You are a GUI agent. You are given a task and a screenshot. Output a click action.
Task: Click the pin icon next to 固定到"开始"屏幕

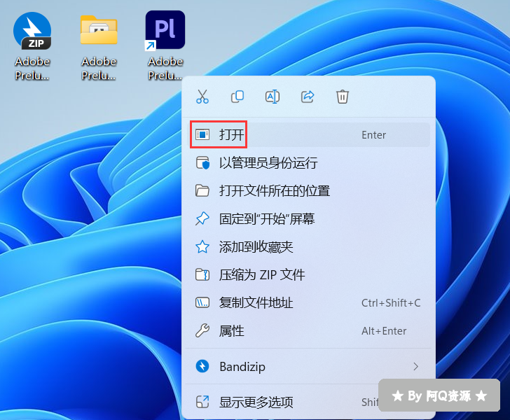tap(202, 219)
